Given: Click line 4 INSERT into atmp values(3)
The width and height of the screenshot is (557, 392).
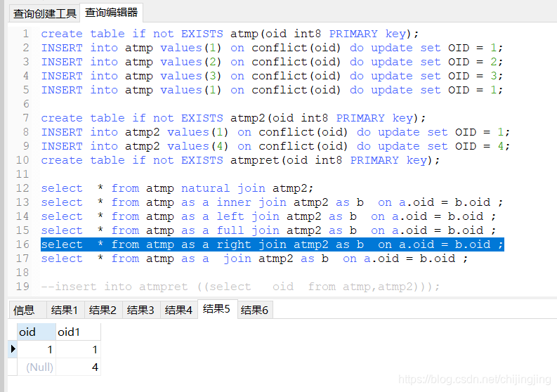Looking at the screenshot, I should point(272,76).
